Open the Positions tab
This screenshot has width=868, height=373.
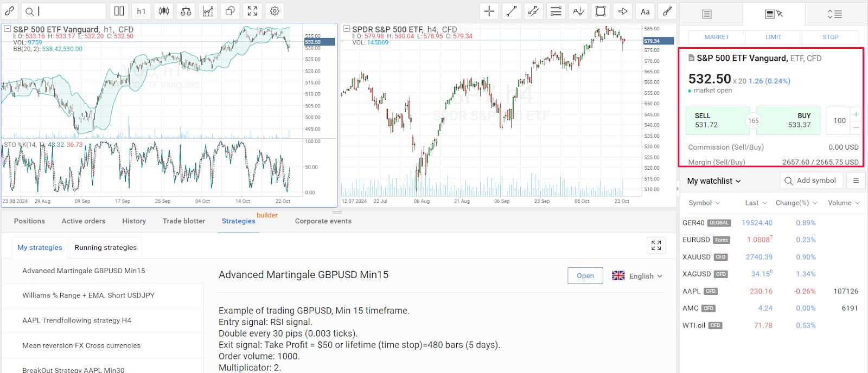[29, 221]
